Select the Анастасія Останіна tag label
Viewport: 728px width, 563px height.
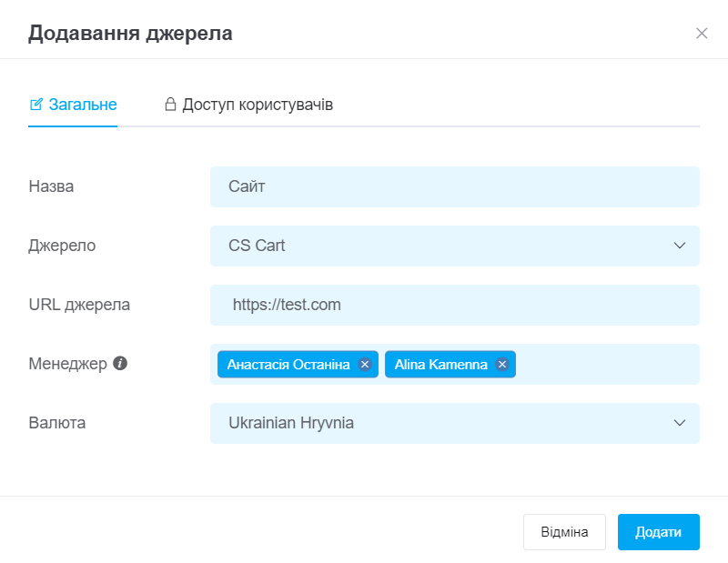288,365
